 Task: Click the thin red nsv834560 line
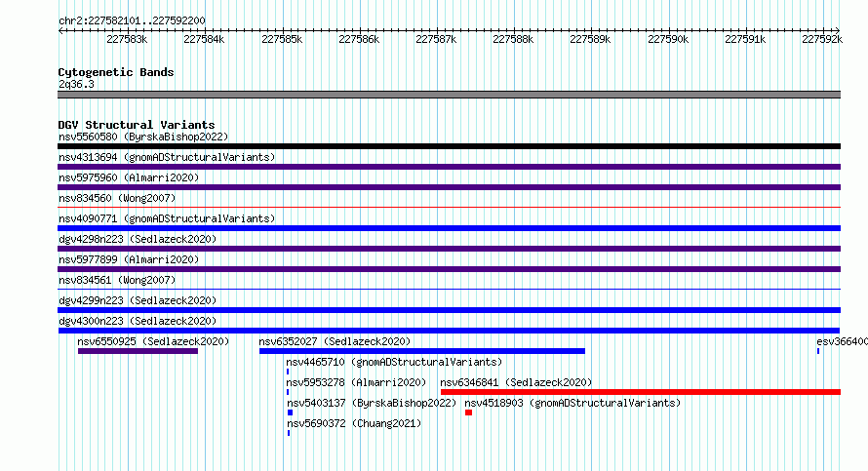coord(449,208)
